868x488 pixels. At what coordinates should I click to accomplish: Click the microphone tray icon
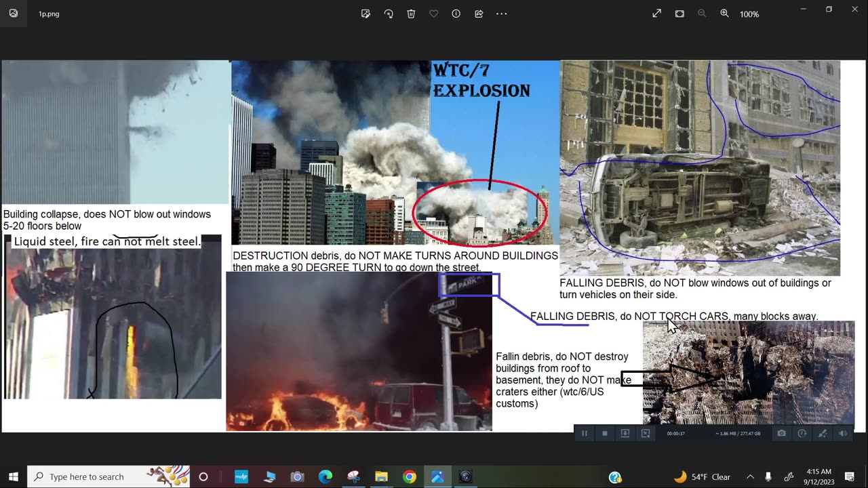(768, 476)
